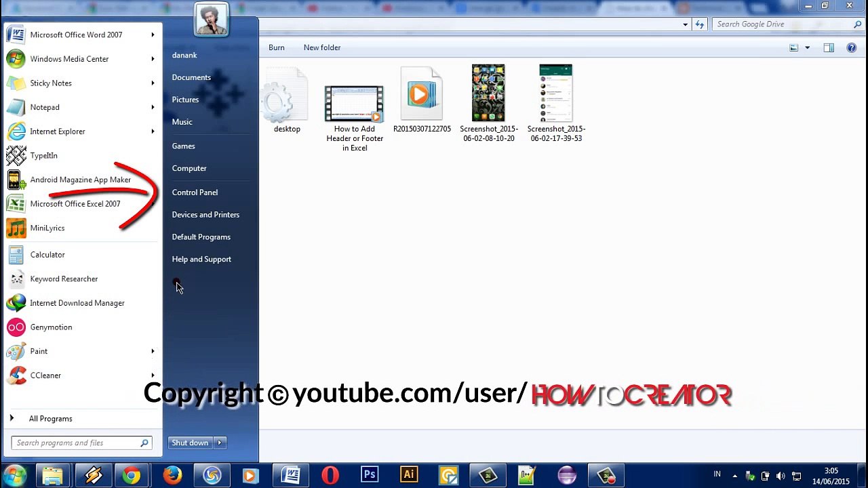Open Microsoft Office Word 2007 from Start menu
Viewport: 868px width, 488px height.
point(76,35)
